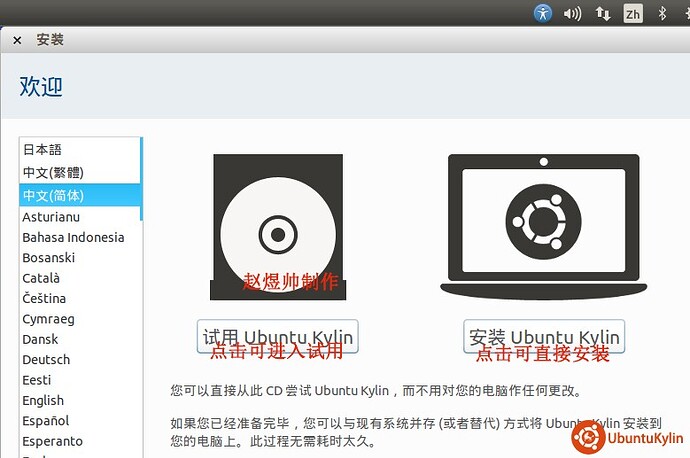This screenshot has width=690, height=458.
Task: Click the laptop install illustration
Action: pyautogui.click(x=543, y=226)
